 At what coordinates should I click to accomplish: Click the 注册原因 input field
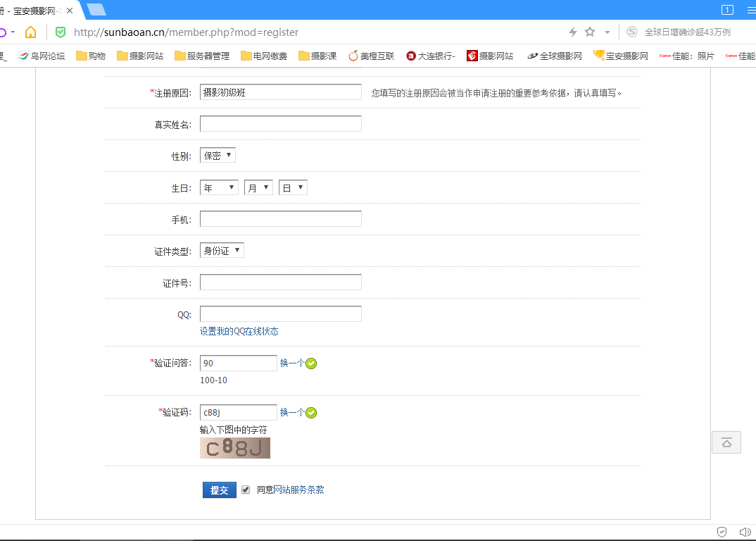pos(281,92)
